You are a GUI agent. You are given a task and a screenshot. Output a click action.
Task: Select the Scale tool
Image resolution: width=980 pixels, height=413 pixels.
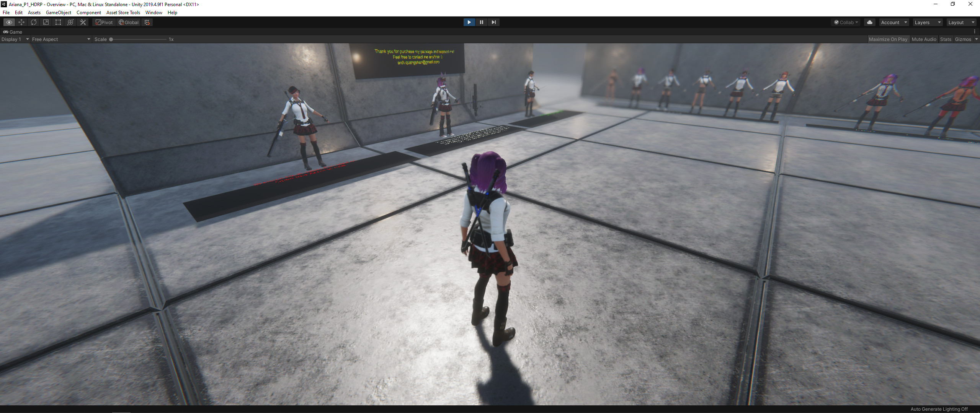pyautogui.click(x=46, y=22)
